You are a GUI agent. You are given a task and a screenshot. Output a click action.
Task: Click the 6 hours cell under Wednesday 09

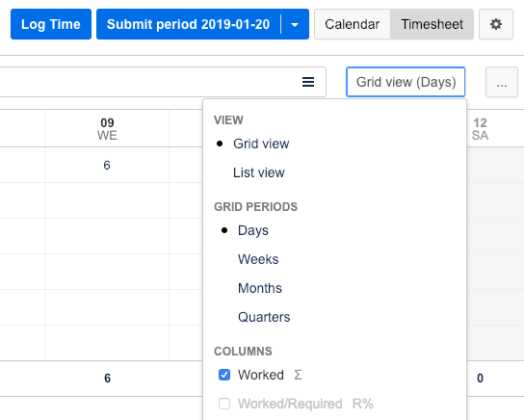click(107, 165)
